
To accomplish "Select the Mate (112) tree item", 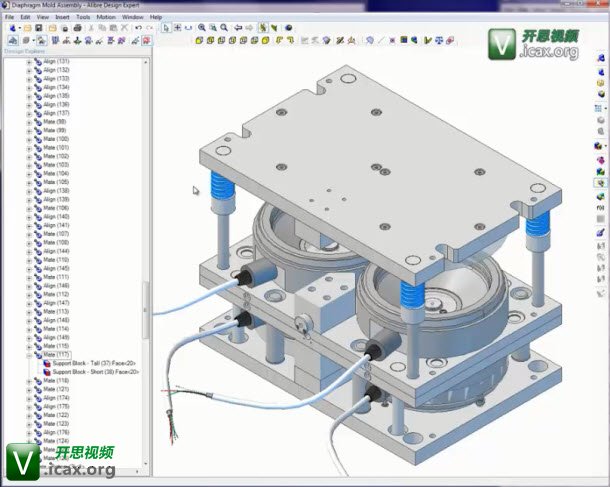I will 56,294.
